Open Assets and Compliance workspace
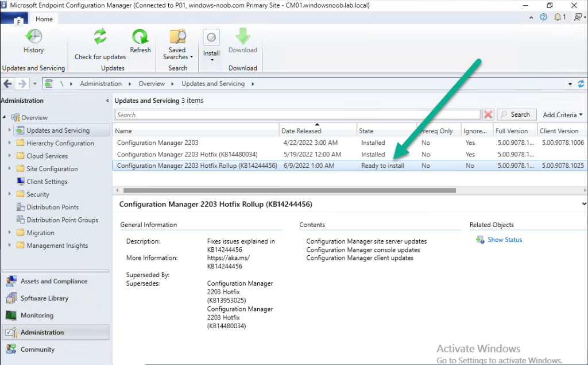The image size is (588, 365). click(x=56, y=281)
